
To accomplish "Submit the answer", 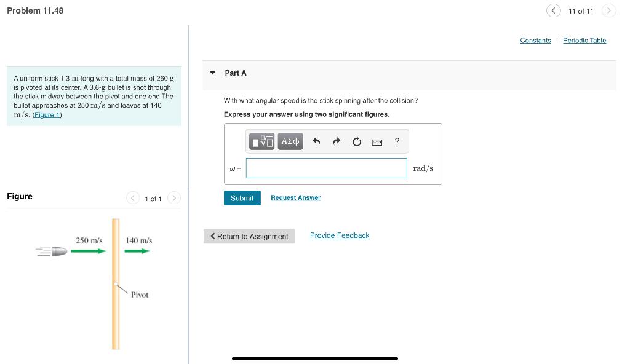I will tap(242, 198).
